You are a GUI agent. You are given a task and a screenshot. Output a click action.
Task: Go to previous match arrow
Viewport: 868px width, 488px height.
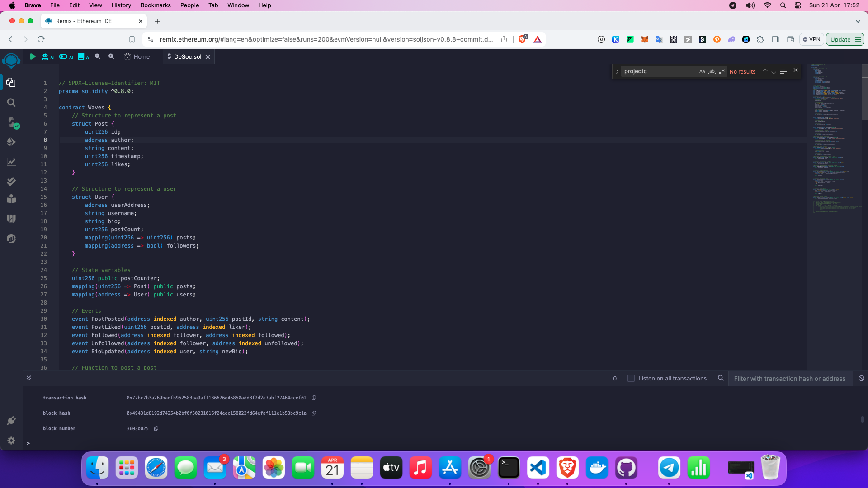tap(765, 71)
